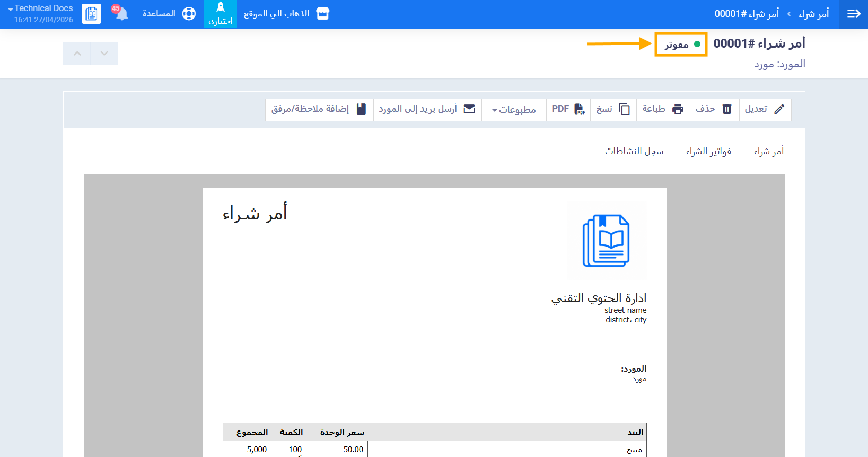Go to next record with down chevron
The height and width of the screenshot is (457, 868).
(x=104, y=54)
